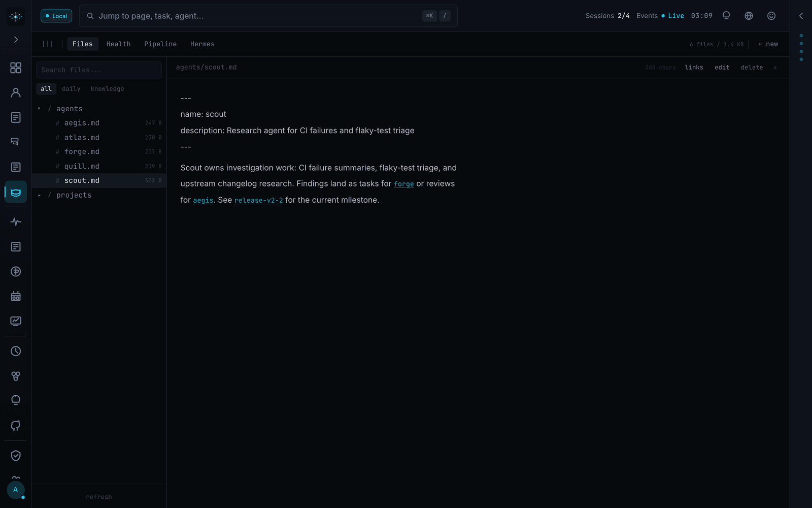Collapse the right panel with the chevron
The height and width of the screenshot is (508, 812).
801,16
